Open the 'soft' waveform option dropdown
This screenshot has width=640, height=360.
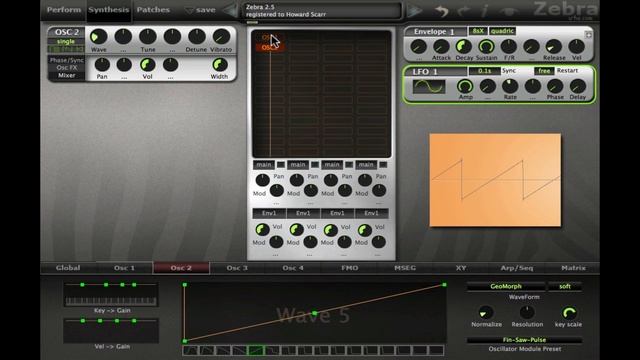565,287
